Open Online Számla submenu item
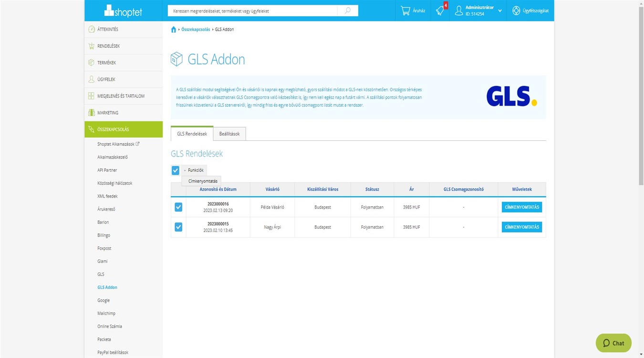This screenshot has height=358, width=644. coord(110,326)
